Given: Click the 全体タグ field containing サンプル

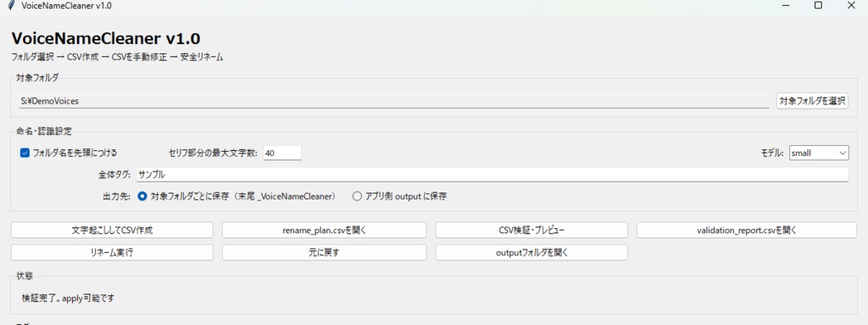Looking at the screenshot, I should tap(492, 174).
